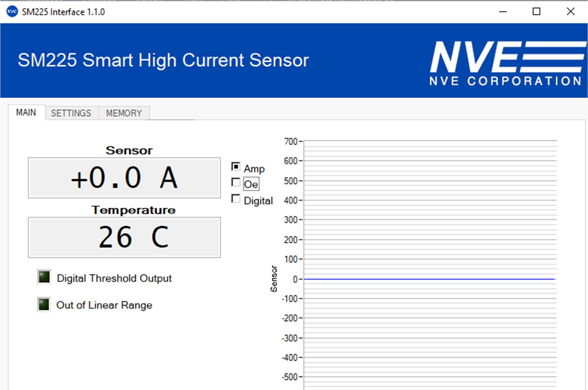Click the Digital Threshold Output indicator LED

[44, 277]
